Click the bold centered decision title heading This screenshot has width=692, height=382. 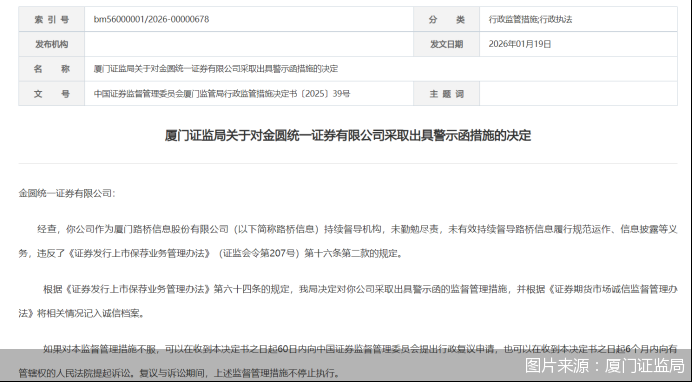pyautogui.click(x=348, y=135)
